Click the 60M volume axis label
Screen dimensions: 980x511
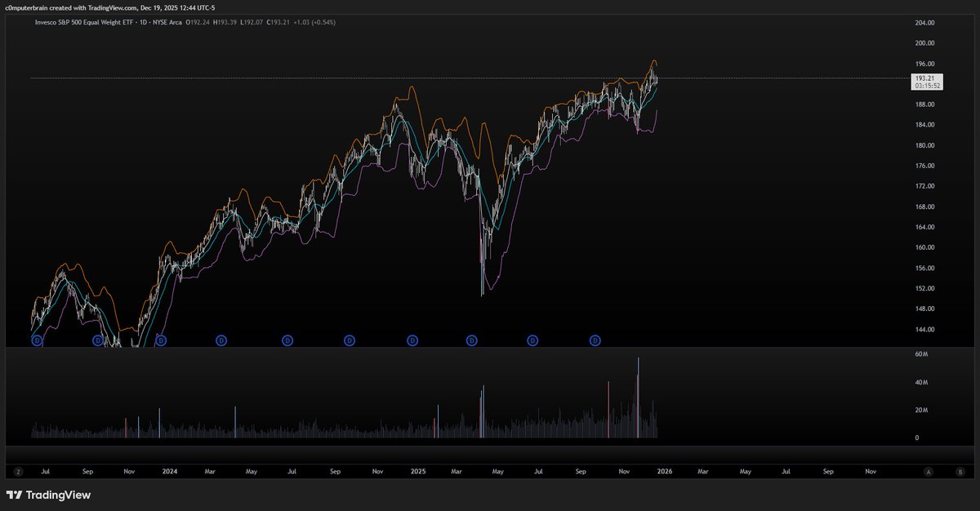pos(921,354)
